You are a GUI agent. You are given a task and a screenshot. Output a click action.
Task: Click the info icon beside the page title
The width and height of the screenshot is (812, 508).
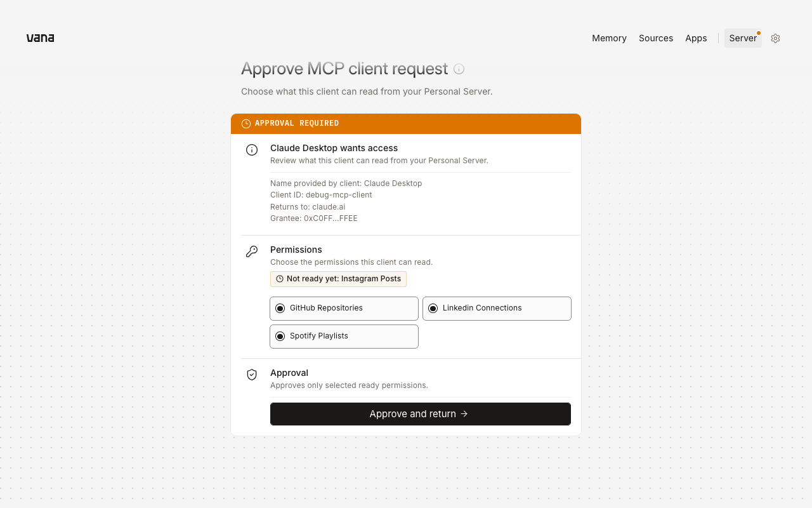[x=459, y=69]
